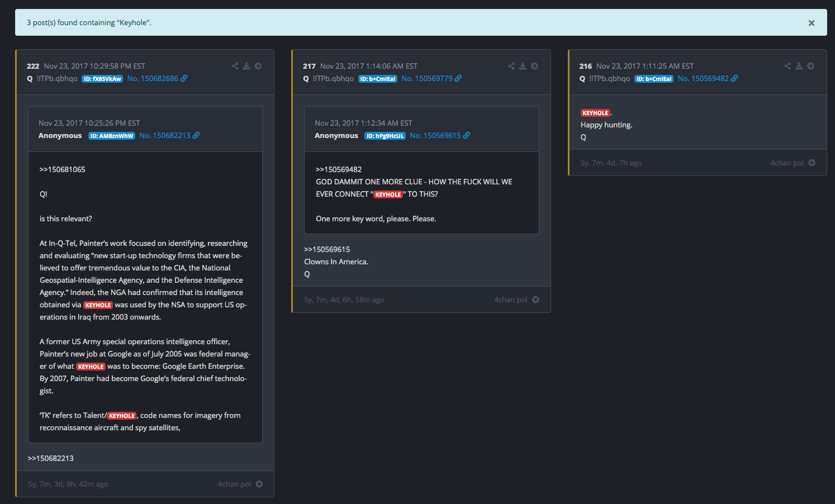835x504 pixels.
Task: Click the >>150682213 reply reference in post 222
Action: [x=51, y=459]
